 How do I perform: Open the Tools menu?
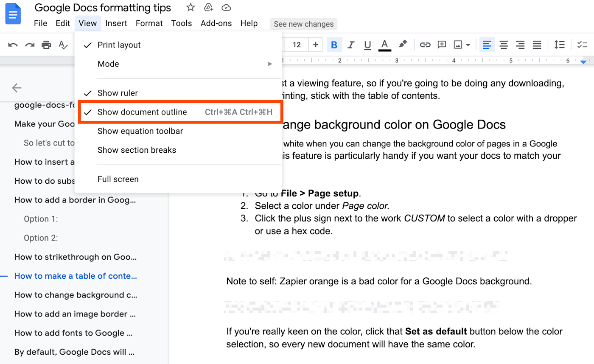click(x=182, y=23)
